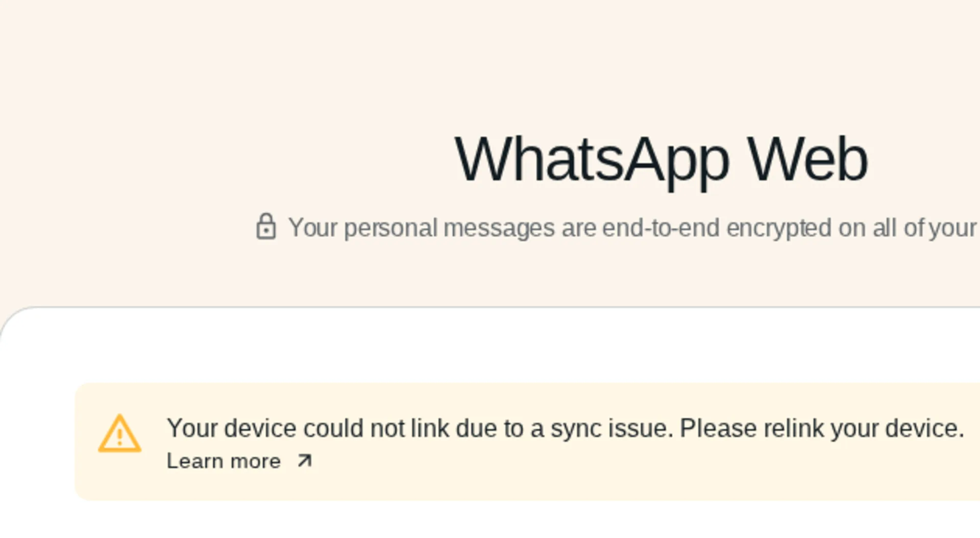Click the external-link arrow beside Learn more
The width and height of the screenshot is (980, 538).
pyautogui.click(x=305, y=461)
